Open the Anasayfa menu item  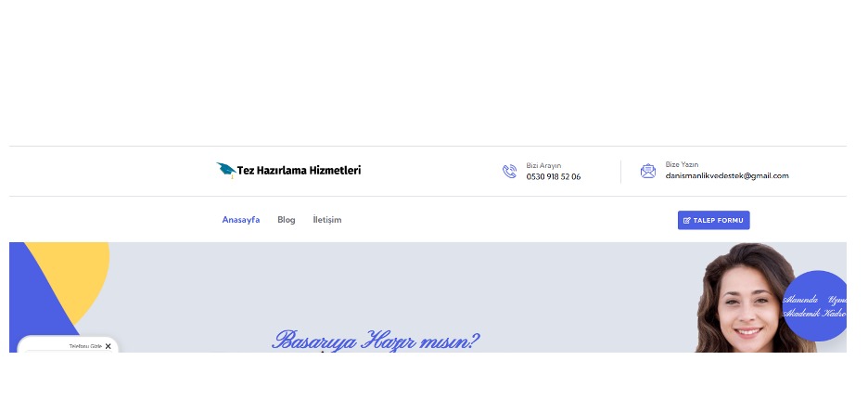[x=240, y=220]
